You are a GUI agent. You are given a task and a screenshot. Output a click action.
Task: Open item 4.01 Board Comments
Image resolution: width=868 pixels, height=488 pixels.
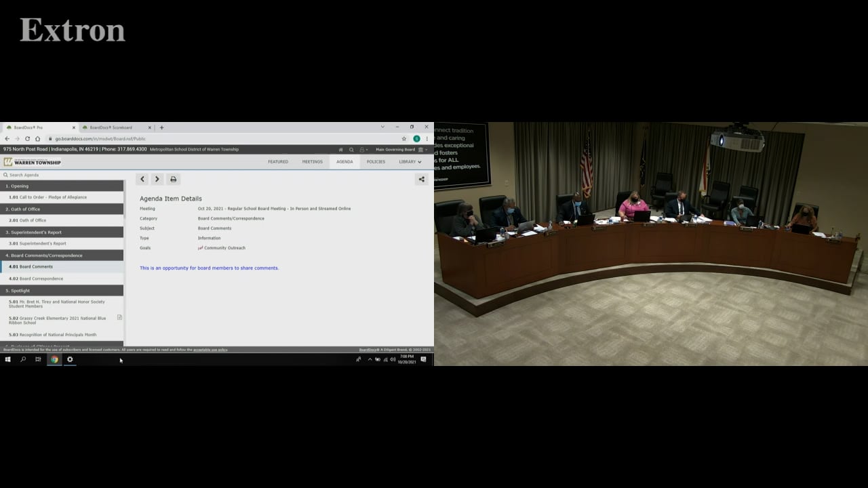click(62, 266)
